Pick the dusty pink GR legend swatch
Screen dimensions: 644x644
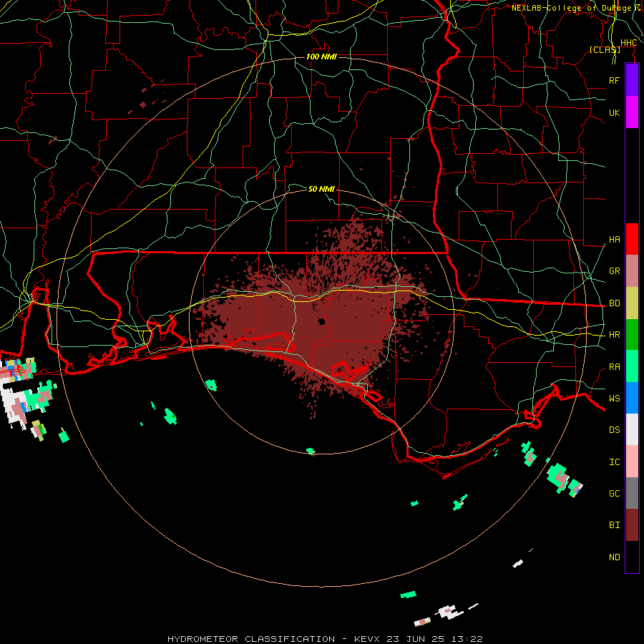tap(632, 271)
